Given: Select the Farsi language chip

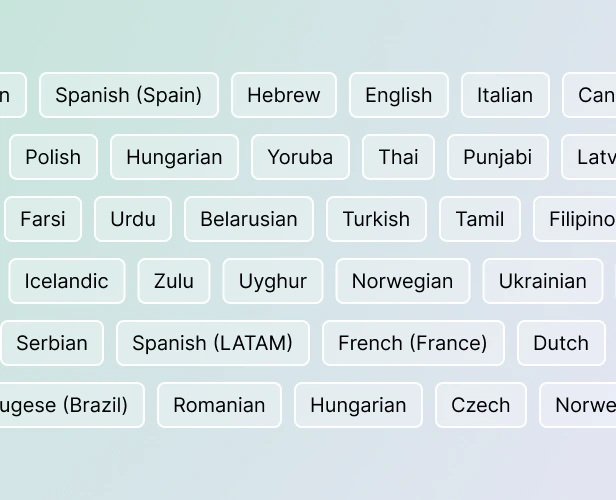Looking at the screenshot, I should point(42,219).
